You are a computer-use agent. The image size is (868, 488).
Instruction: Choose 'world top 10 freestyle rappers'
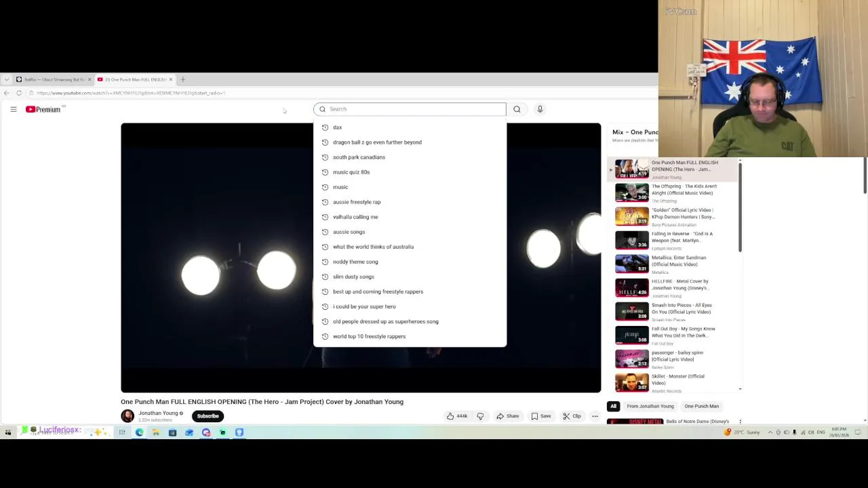410,336
